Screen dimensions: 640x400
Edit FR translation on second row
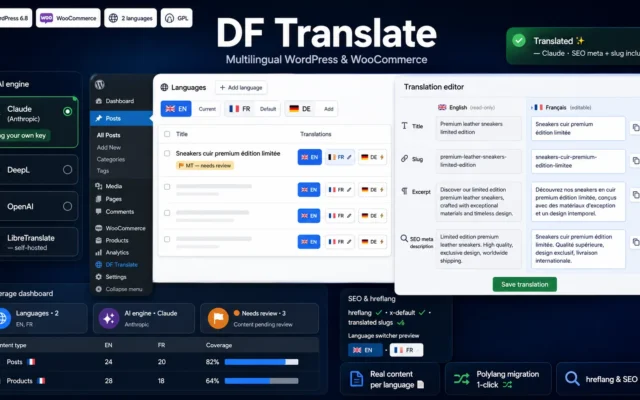[x=340, y=190]
